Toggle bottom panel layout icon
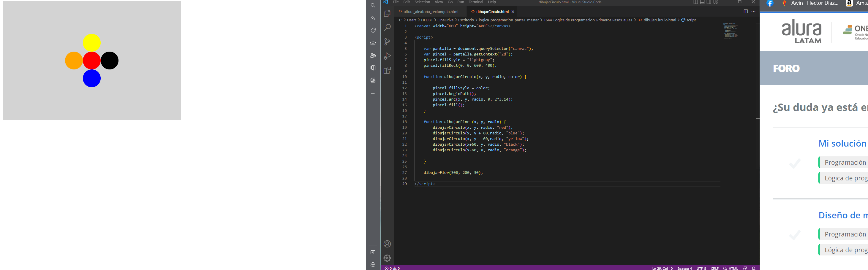Image resolution: width=868 pixels, height=270 pixels. [x=702, y=2]
